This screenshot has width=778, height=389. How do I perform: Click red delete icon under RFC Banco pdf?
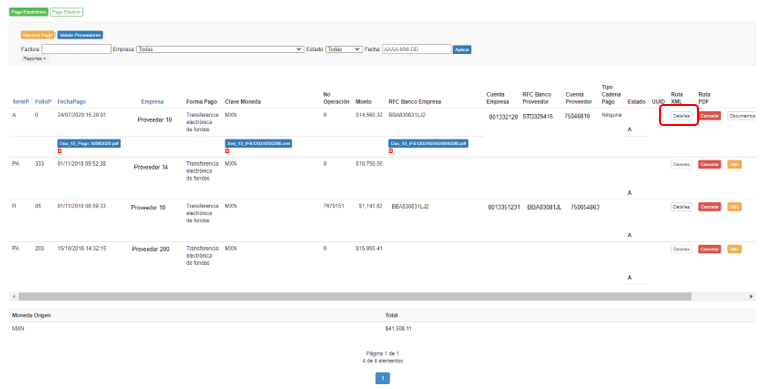(390, 151)
